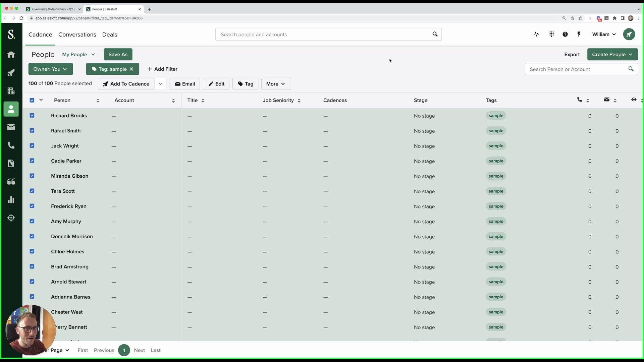Click magnifier in Person or Account search

(631, 69)
